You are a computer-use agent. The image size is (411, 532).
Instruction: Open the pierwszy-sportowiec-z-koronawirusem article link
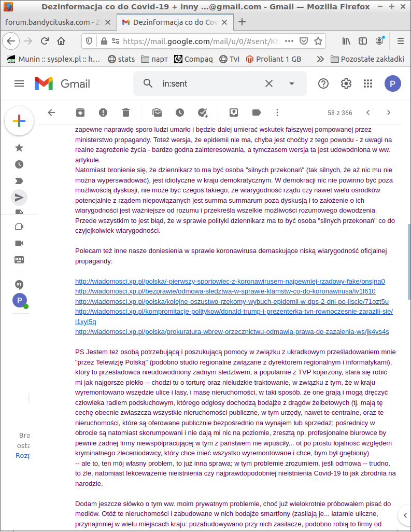click(x=230, y=282)
